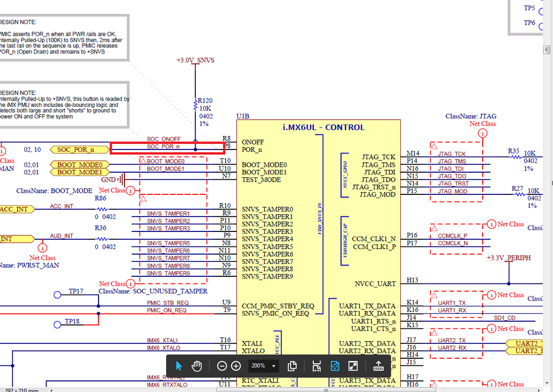
Task: Click the UART1_RTS_n pin name
Action: click(x=374, y=321)
